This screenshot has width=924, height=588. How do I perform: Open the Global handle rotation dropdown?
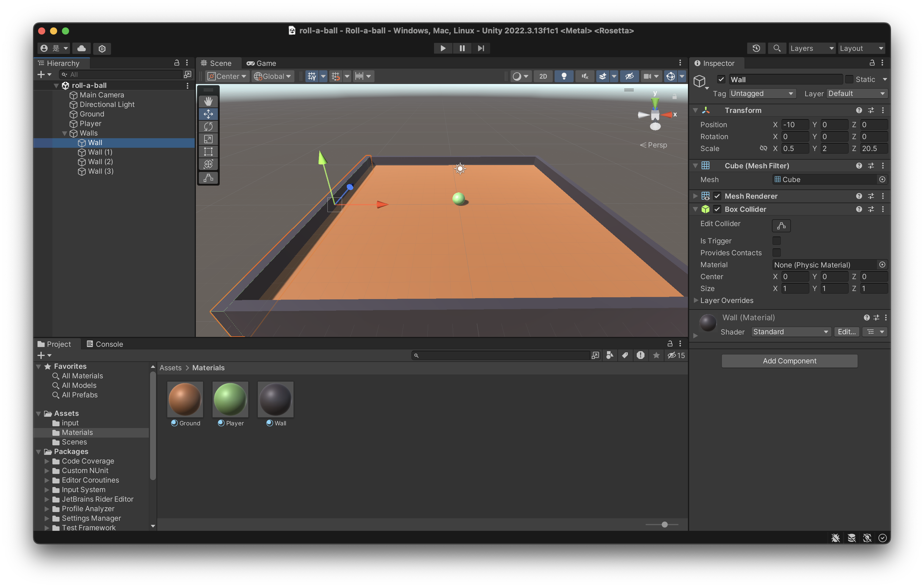[273, 77]
